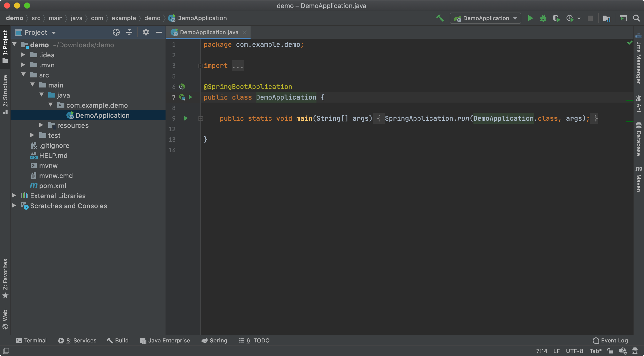Expand the External Libraries node

click(x=14, y=196)
